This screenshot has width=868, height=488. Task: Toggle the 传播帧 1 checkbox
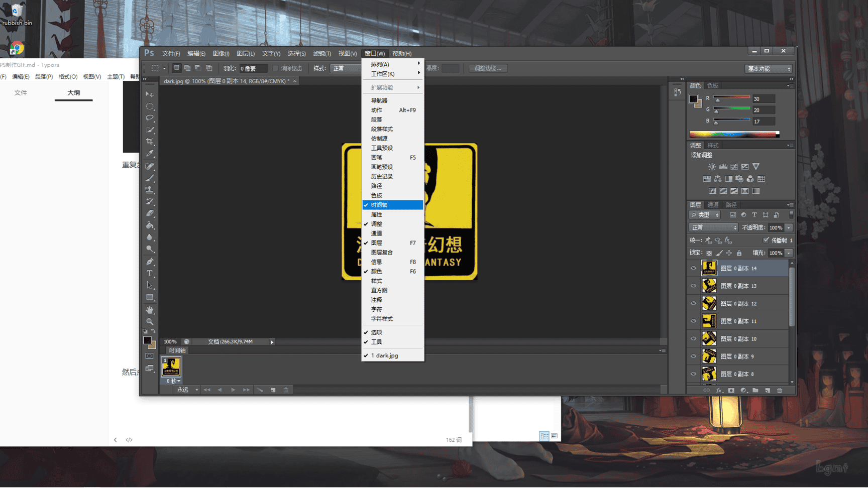click(766, 240)
